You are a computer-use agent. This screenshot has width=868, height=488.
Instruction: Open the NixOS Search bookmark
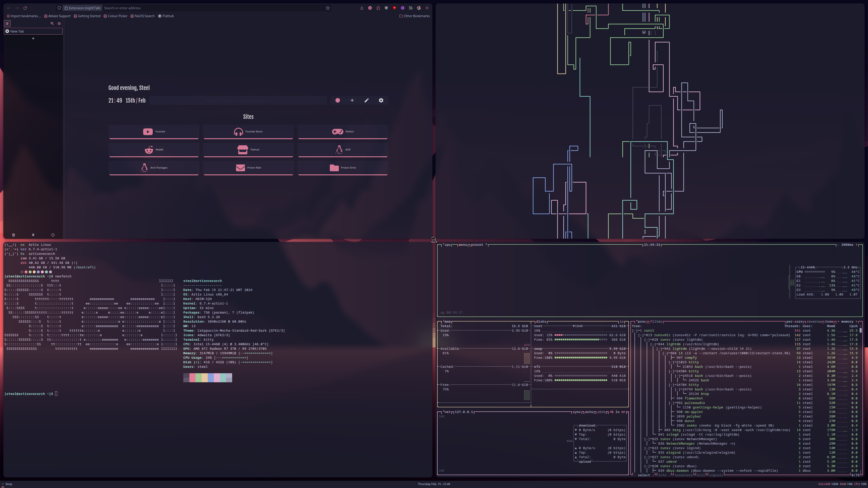pyautogui.click(x=143, y=16)
